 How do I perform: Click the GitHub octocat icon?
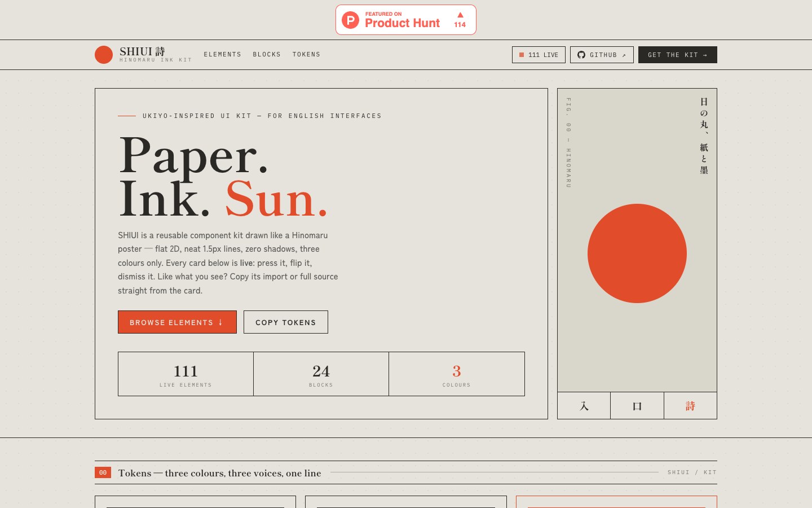point(581,55)
